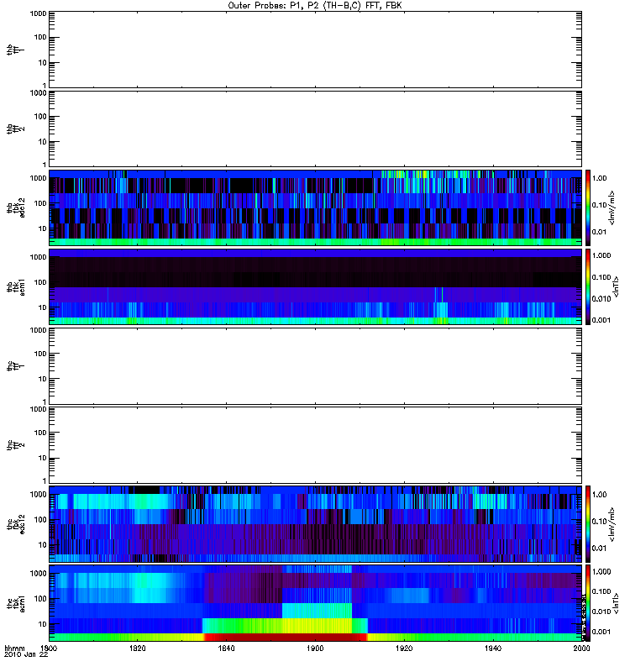Click the '1.00' tick on thb edc12 color bar
Viewport: 630px width, 672px height.
pyautogui.click(x=600, y=178)
